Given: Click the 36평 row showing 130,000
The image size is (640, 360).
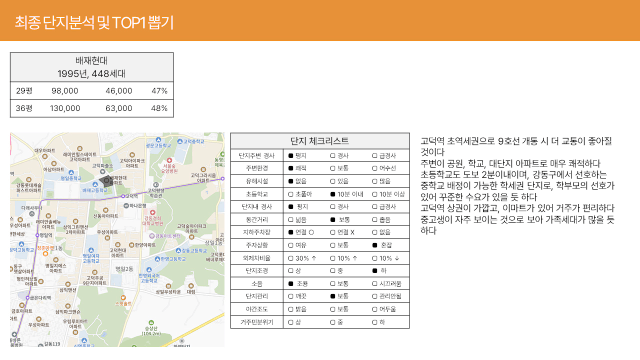Looking at the screenshot, I should (x=92, y=109).
